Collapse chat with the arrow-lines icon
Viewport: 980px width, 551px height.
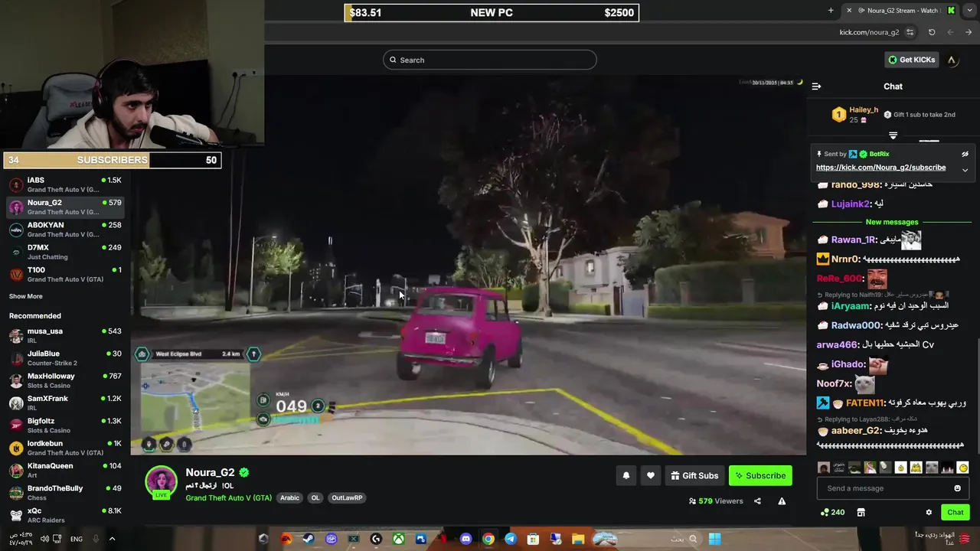click(x=816, y=86)
